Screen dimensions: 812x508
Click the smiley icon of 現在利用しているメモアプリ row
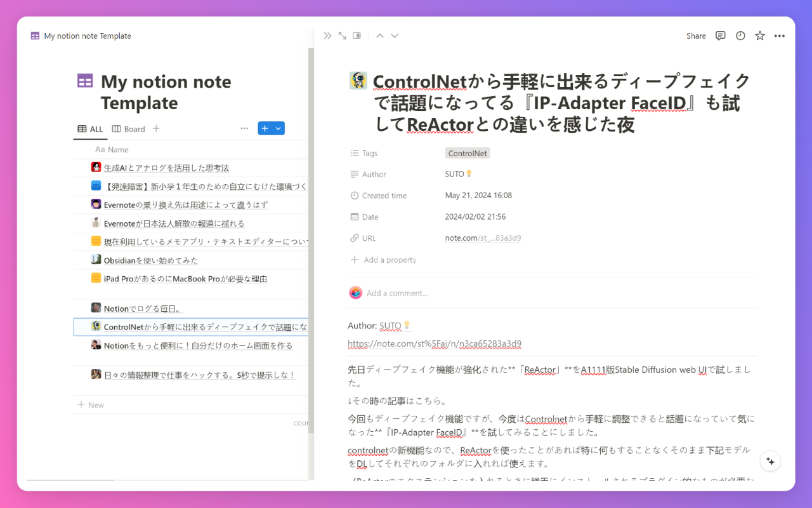tap(96, 241)
